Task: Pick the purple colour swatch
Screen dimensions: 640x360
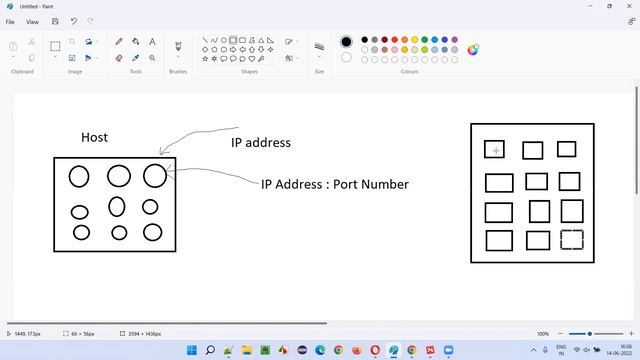Action: tap(455, 40)
